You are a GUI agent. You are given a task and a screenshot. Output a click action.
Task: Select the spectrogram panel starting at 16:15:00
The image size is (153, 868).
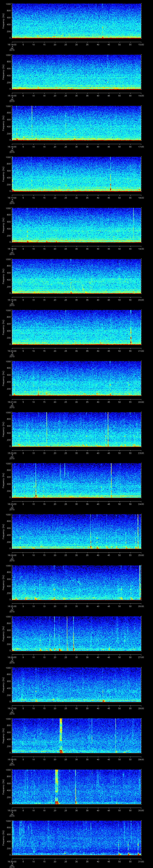[x=77, y=72]
